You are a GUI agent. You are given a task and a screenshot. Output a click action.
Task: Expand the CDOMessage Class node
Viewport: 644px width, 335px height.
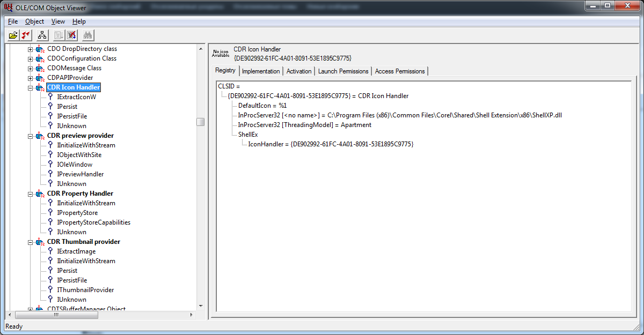[x=31, y=68]
